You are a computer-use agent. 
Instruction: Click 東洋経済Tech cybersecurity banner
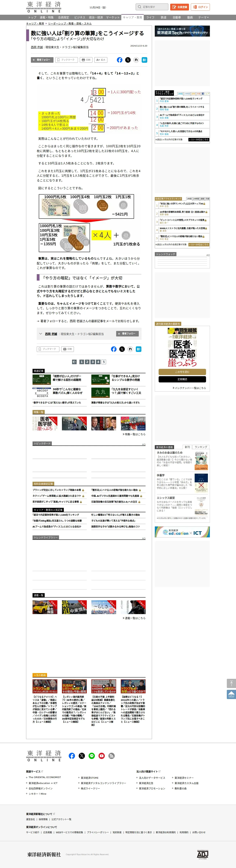pyautogui.click(x=182, y=31)
